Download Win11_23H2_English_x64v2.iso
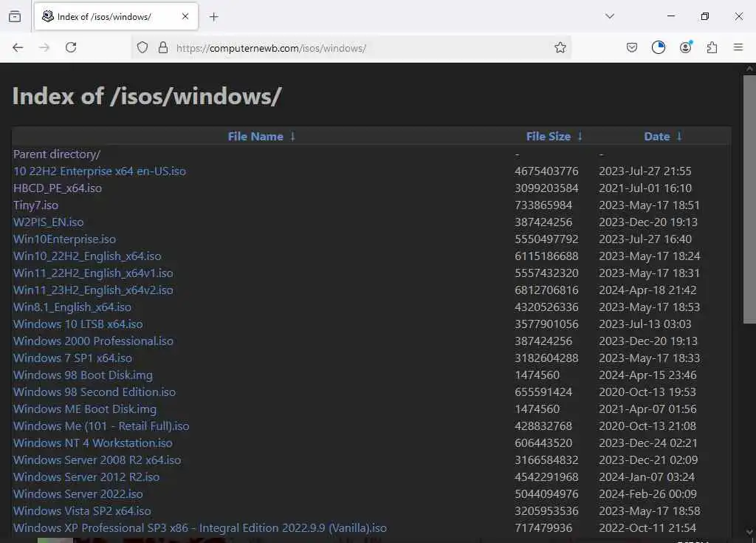The height and width of the screenshot is (543, 756). (93, 290)
